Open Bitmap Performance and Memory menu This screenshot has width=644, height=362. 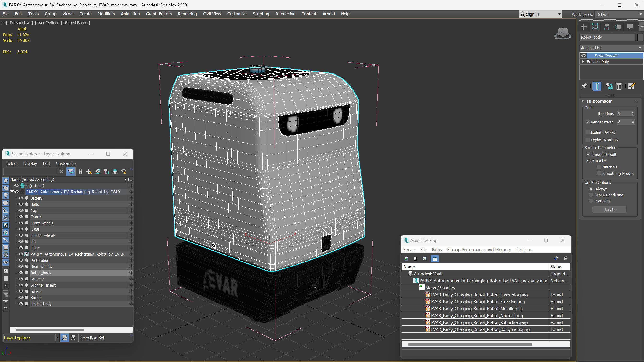(479, 249)
